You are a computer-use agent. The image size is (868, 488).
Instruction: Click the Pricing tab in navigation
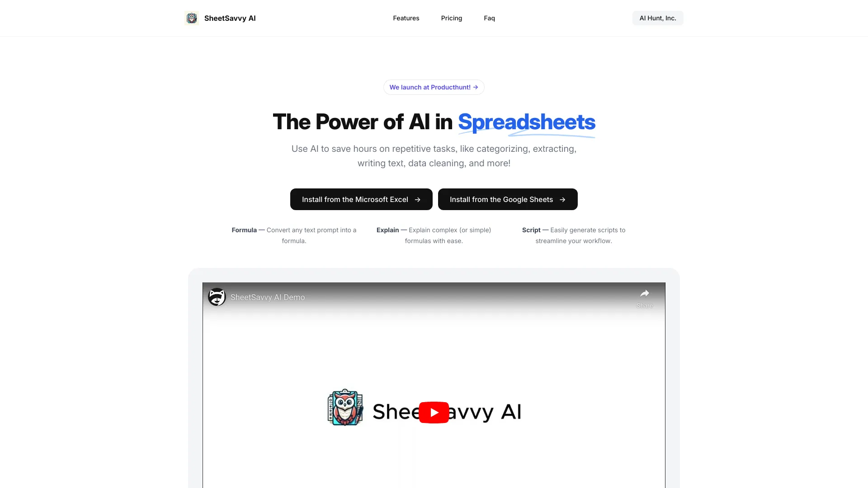(451, 18)
